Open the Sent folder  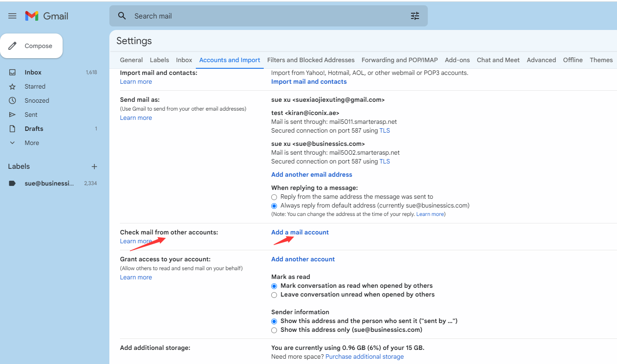31,115
